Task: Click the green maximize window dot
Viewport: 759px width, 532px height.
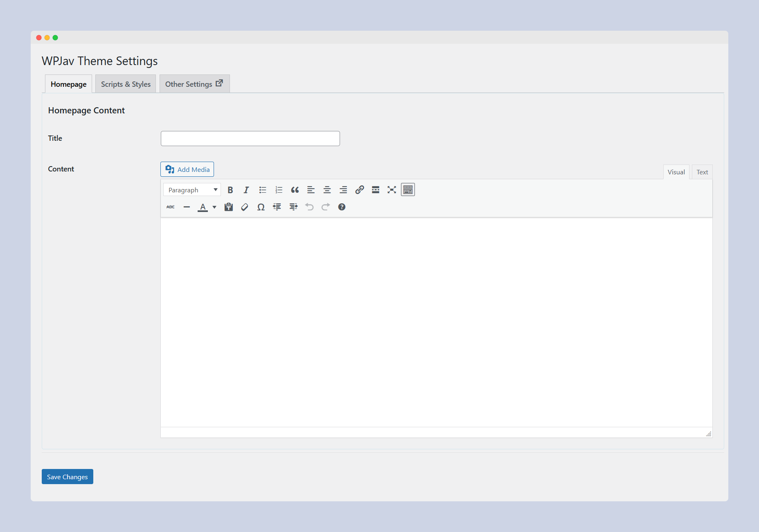Action: tap(55, 38)
